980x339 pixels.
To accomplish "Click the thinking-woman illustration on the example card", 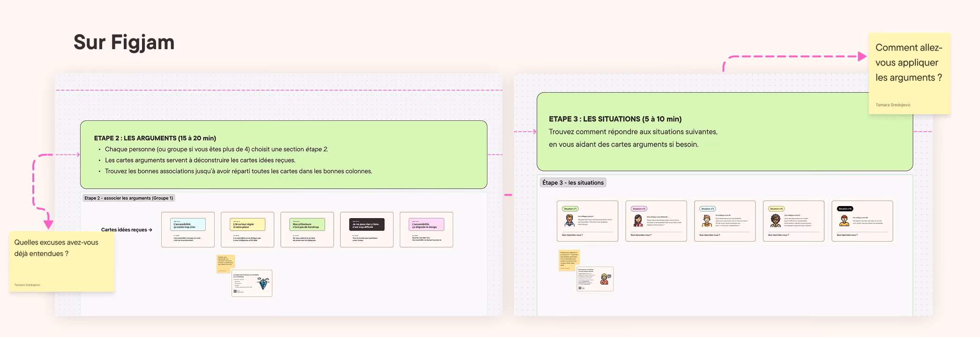I will coord(605,280).
